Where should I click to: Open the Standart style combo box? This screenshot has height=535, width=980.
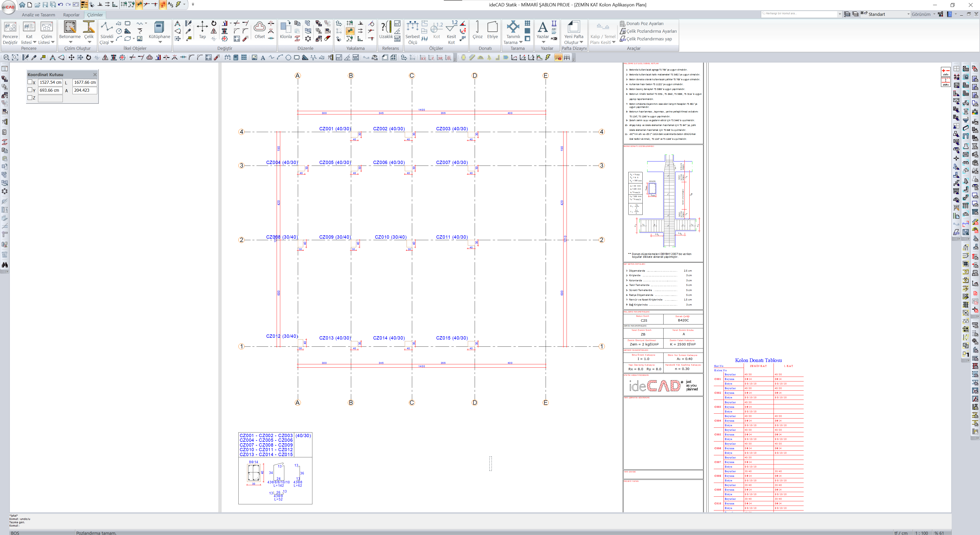click(908, 14)
